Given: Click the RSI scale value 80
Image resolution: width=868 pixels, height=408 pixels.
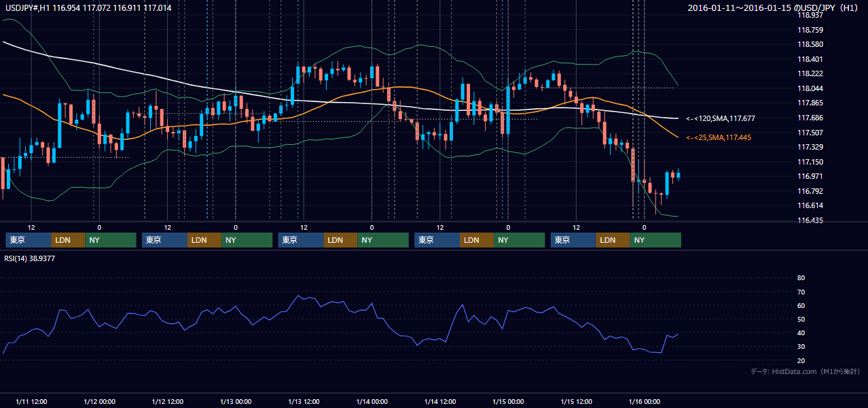Looking at the screenshot, I should pos(801,278).
